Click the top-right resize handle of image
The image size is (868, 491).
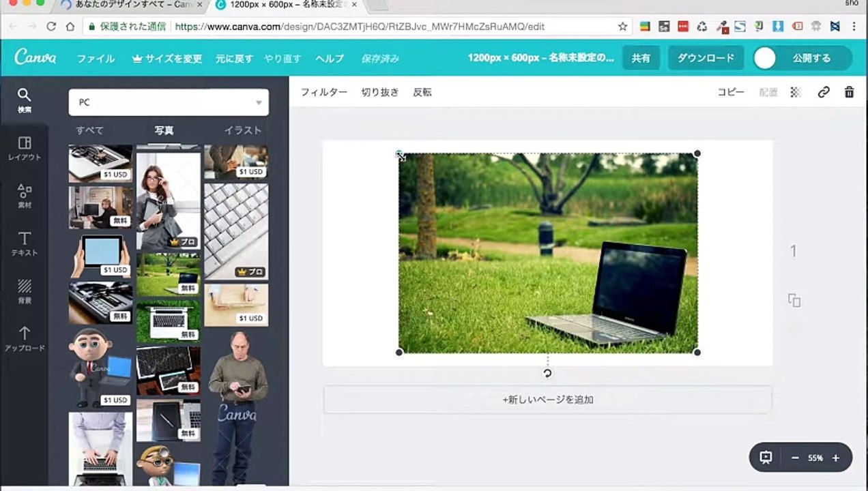[697, 153]
